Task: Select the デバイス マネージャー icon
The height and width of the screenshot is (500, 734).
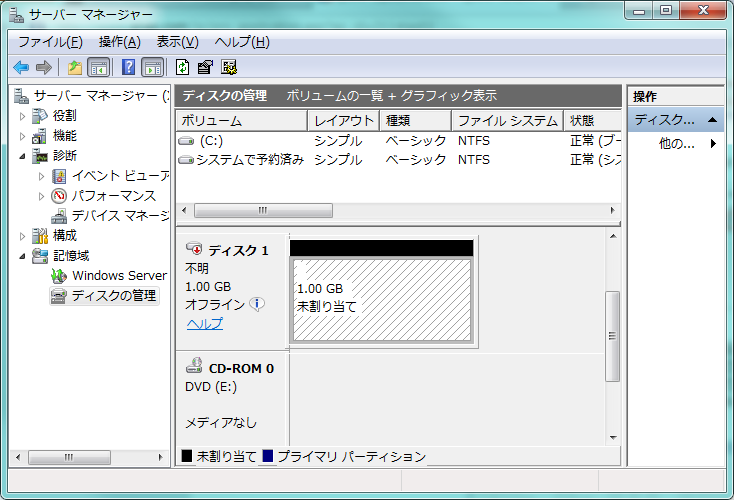Action: click(59, 216)
